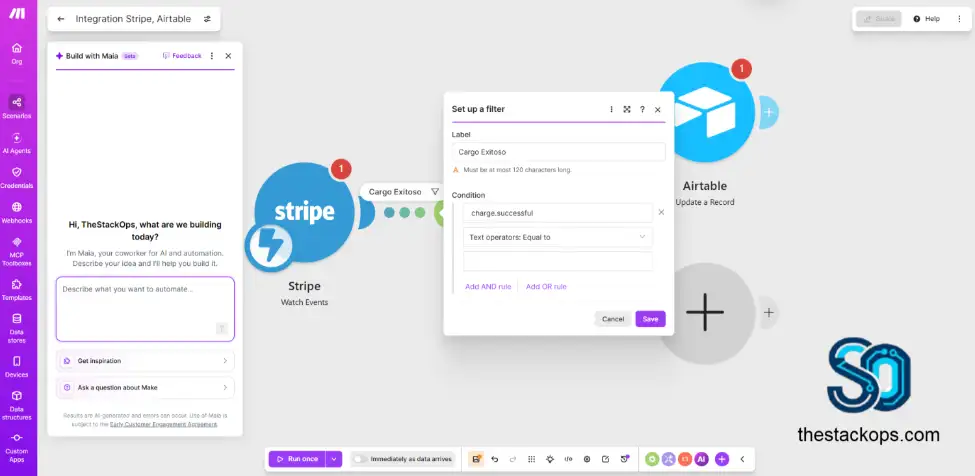Open Credentials in the sidebar
Screen dimensions: 975x476
(17, 177)
